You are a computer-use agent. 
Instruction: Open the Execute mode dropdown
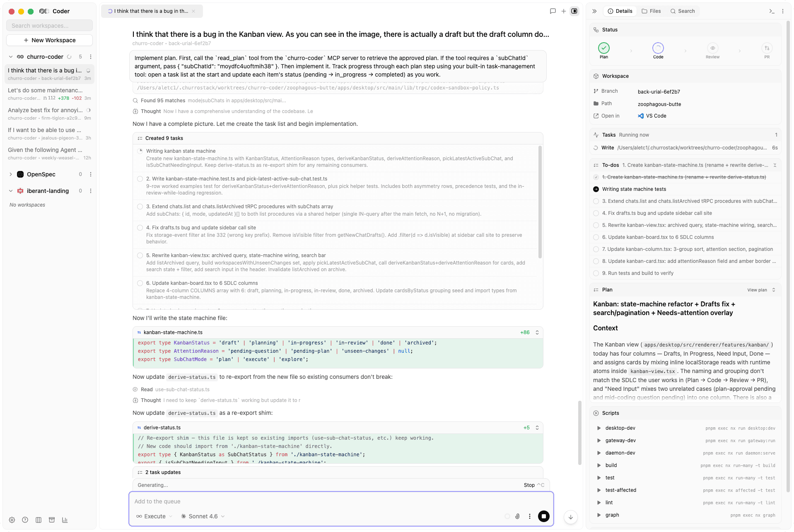(x=154, y=516)
